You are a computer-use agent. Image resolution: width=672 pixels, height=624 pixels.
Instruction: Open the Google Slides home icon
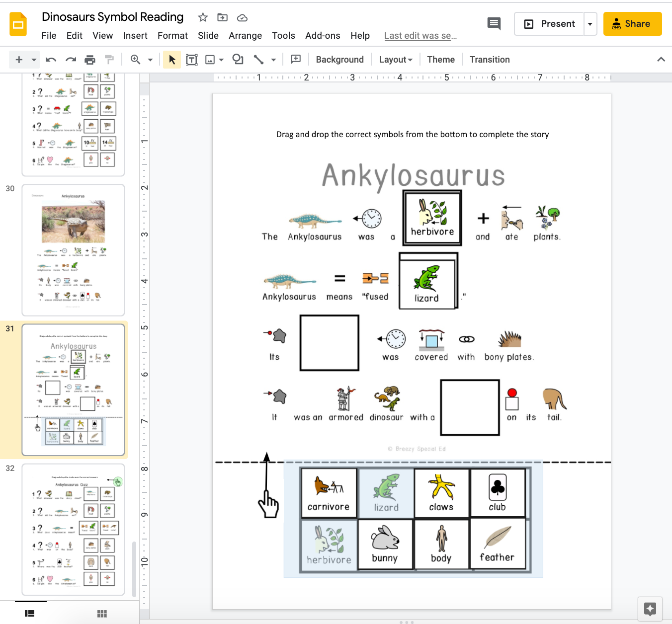pyautogui.click(x=18, y=24)
